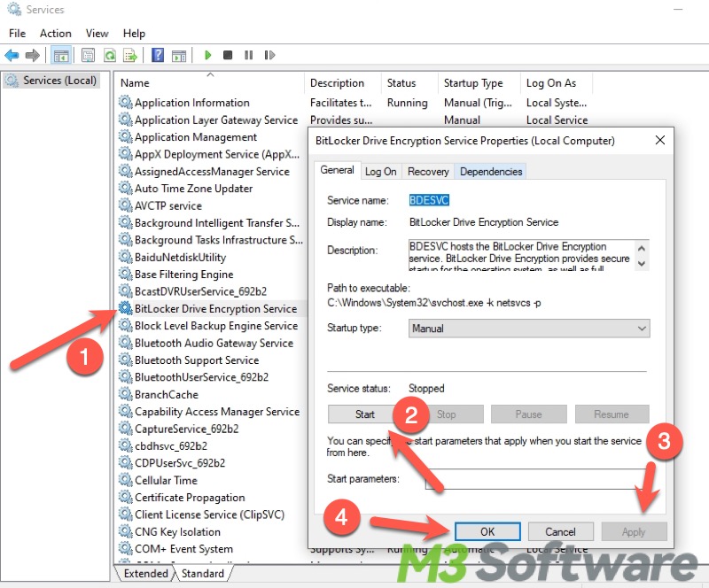
Task: Click the gear icon beside Cellular Time
Action: pos(125,480)
